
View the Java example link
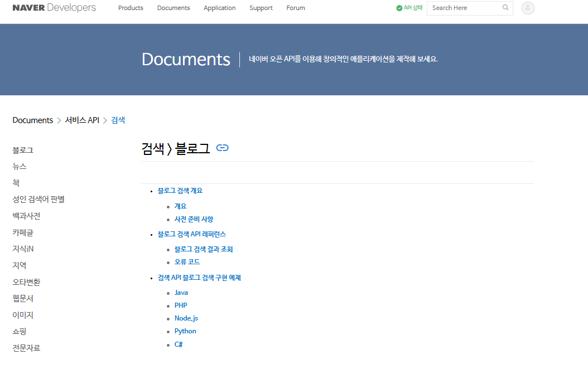click(181, 293)
